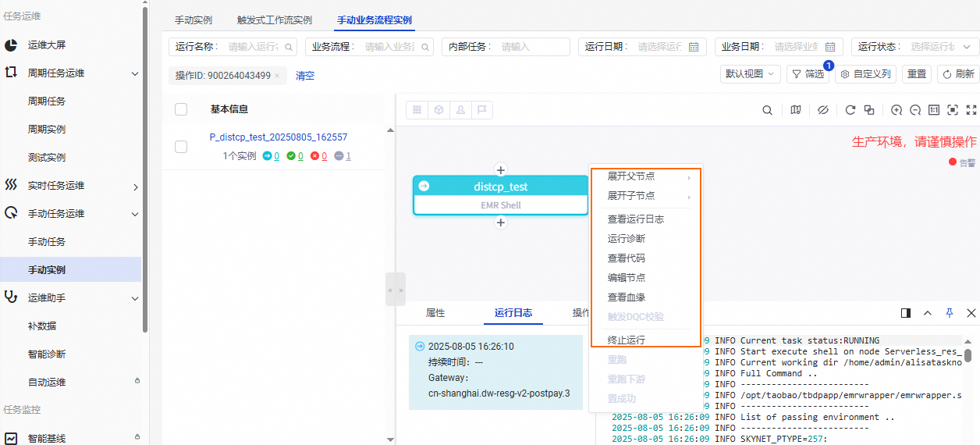Expand the 展开子节点 submenu
The height and width of the screenshot is (445, 980).
648,196
